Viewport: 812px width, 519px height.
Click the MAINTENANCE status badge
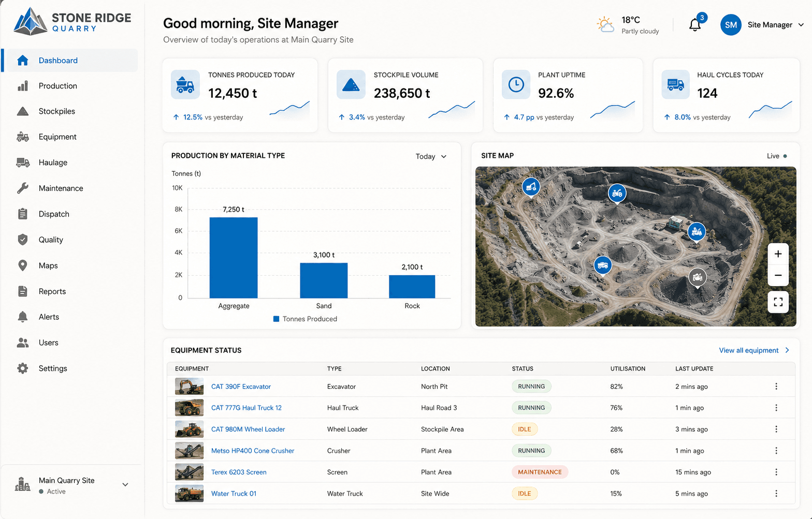click(540, 472)
